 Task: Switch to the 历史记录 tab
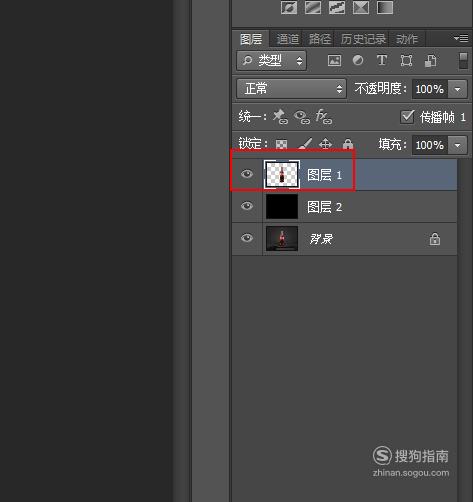click(x=363, y=39)
